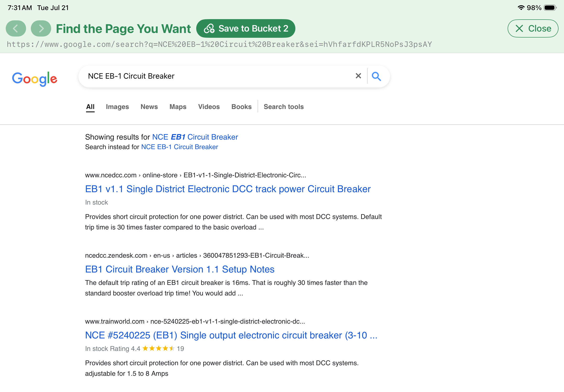This screenshot has height=392, width=564.
Task: Open Search tools options
Action: [284, 107]
